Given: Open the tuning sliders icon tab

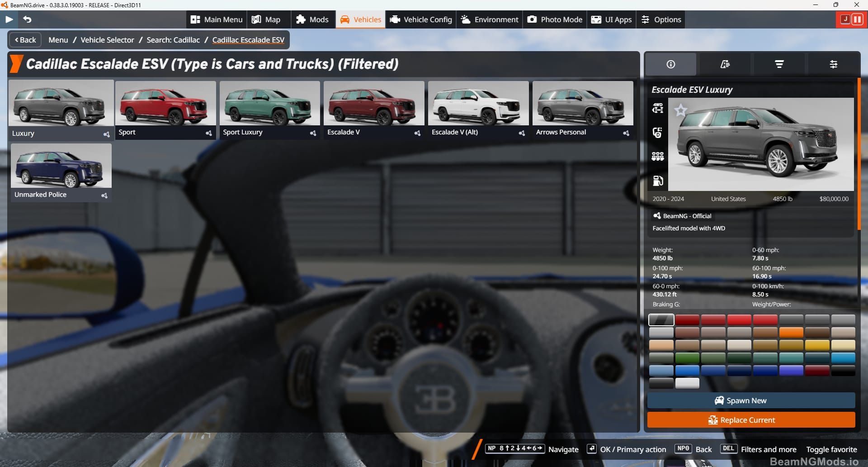Looking at the screenshot, I should pyautogui.click(x=833, y=64).
